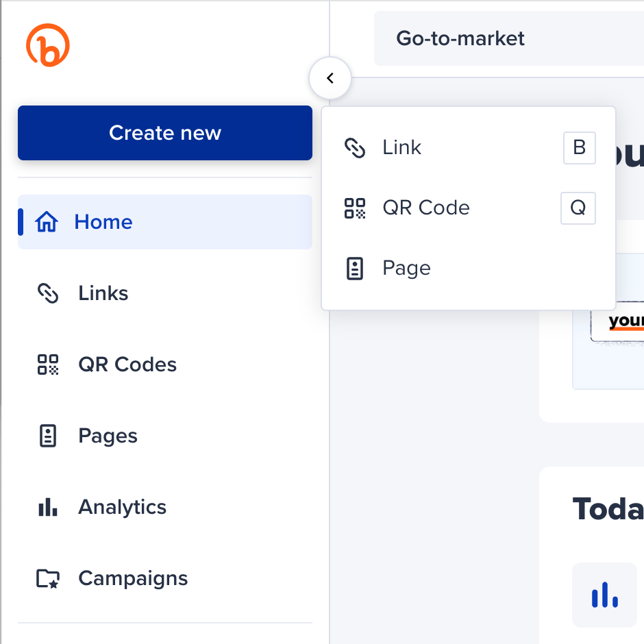Screen dimensions: 644x644
Task: Click the blue analytics chart icon on the card
Action: pyautogui.click(x=604, y=595)
